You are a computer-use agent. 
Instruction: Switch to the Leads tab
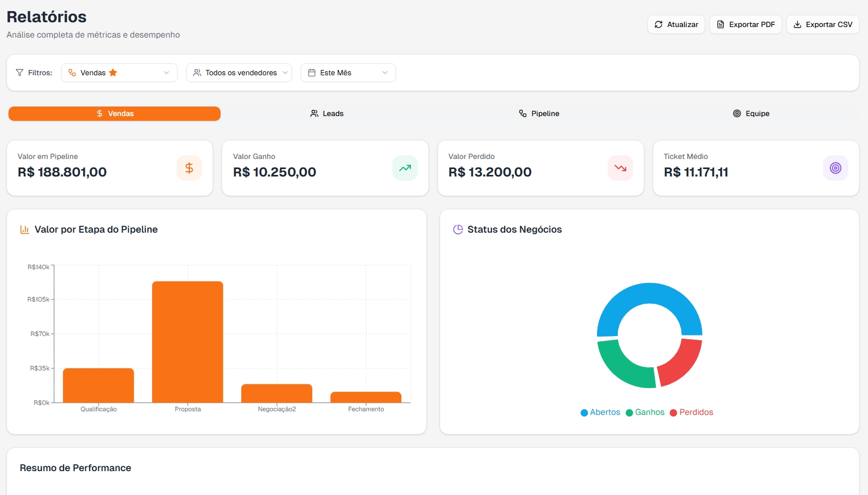tap(327, 113)
